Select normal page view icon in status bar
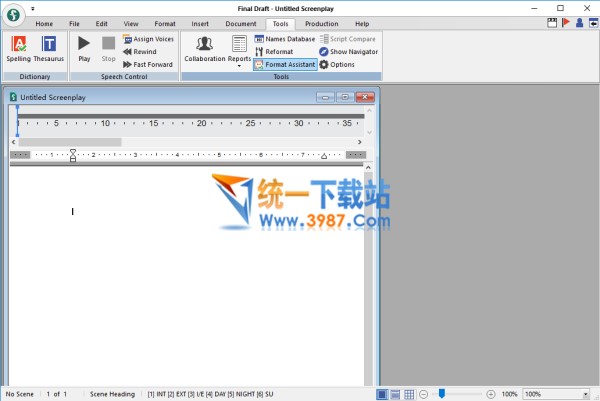The height and width of the screenshot is (401, 600). [382, 394]
